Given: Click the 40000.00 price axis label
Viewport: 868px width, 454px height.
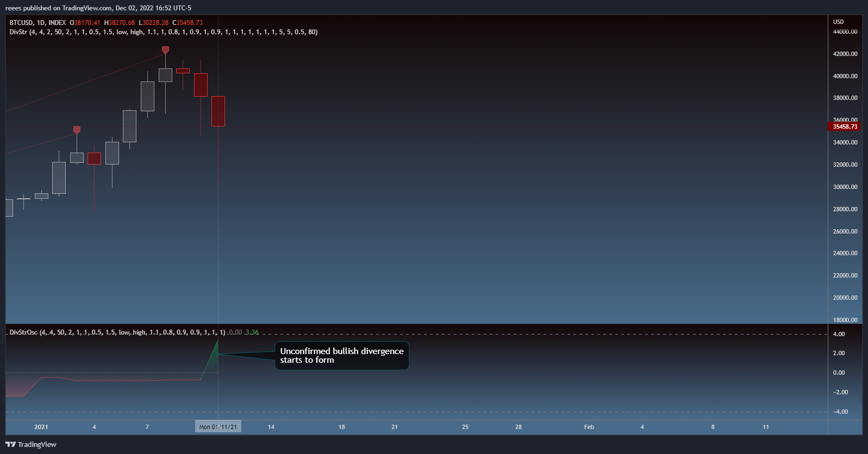Looking at the screenshot, I should pos(845,76).
